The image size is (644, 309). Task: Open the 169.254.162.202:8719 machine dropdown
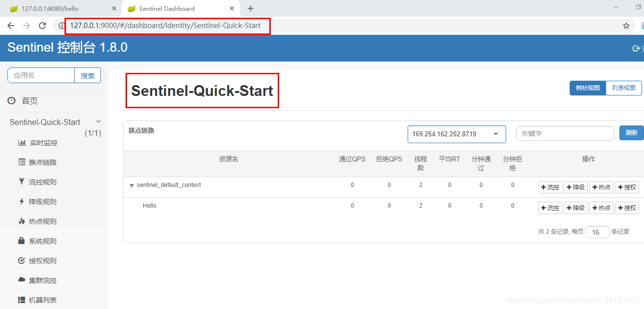457,134
